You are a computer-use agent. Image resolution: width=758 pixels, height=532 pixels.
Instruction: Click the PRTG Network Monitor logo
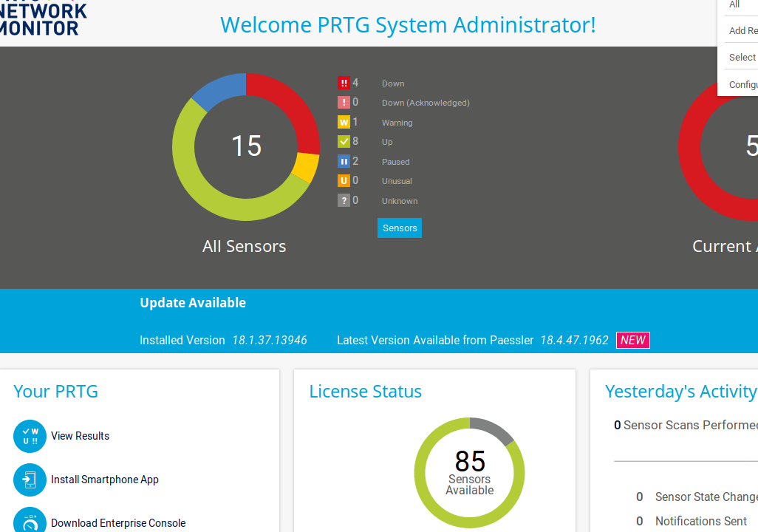click(43, 19)
